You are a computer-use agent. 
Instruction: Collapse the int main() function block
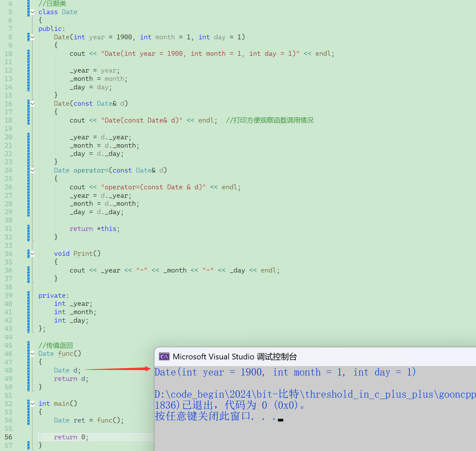pyautogui.click(x=33, y=404)
